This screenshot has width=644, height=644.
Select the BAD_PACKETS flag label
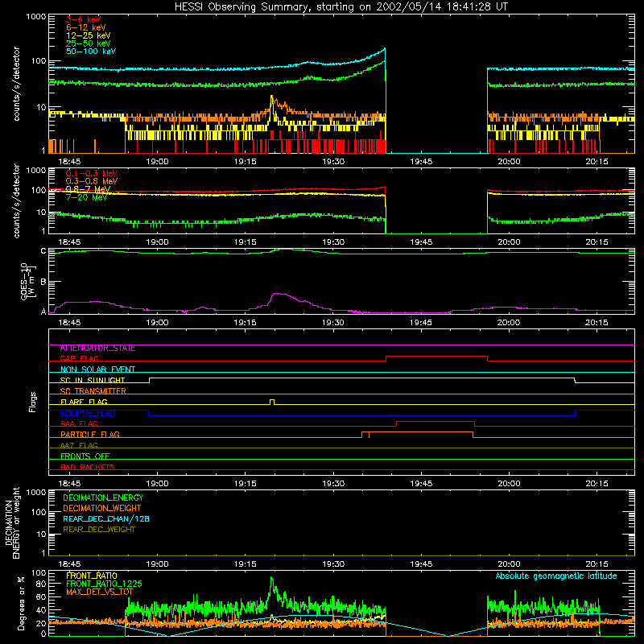(x=88, y=467)
